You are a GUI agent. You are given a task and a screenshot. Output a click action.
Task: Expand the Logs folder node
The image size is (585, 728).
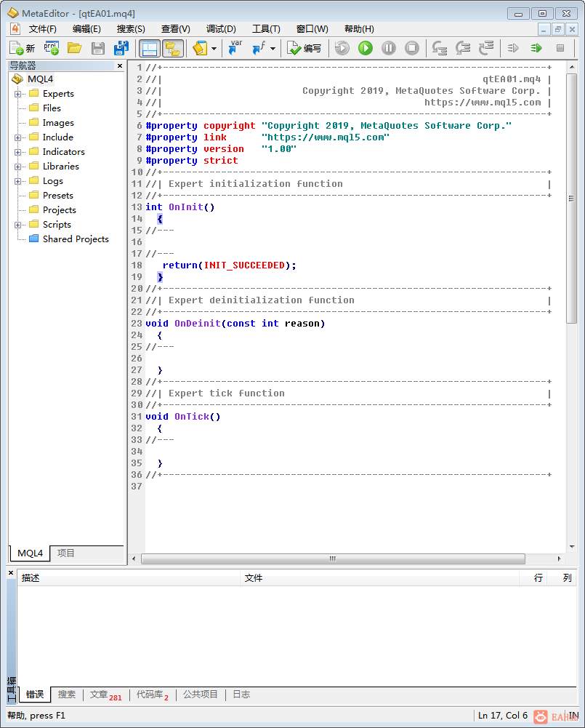coord(17,181)
